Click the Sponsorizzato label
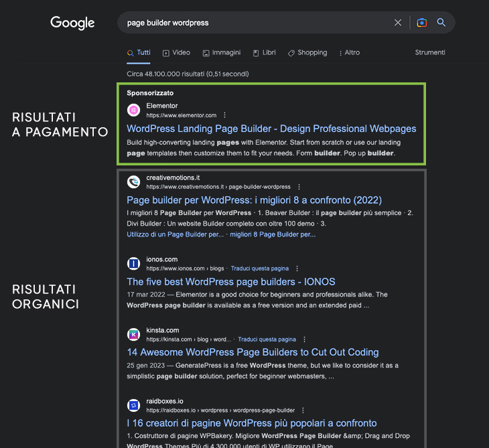 [x=150, y=93]
